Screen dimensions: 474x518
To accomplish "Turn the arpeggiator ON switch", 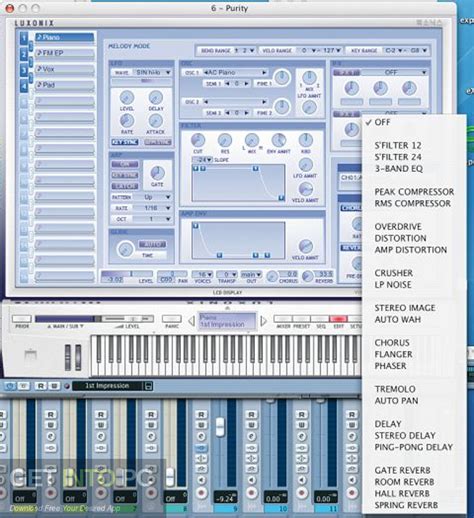I will tap(125, 164).
